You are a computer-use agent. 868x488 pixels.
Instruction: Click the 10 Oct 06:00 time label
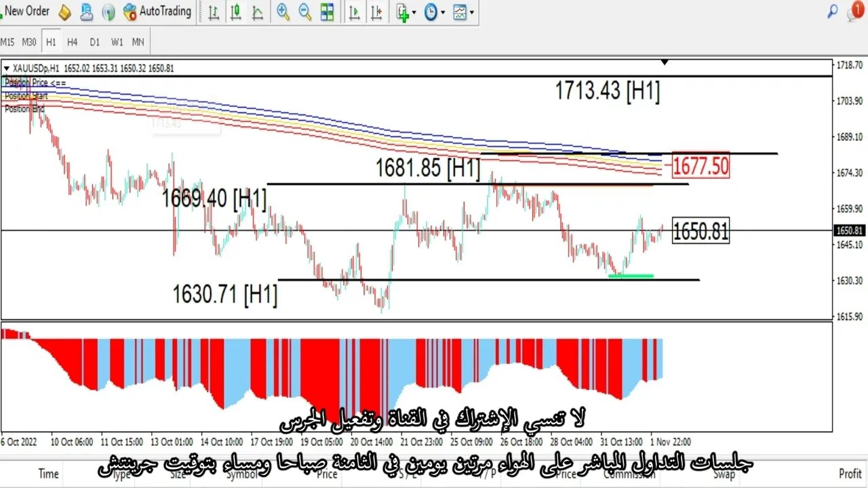71,442
